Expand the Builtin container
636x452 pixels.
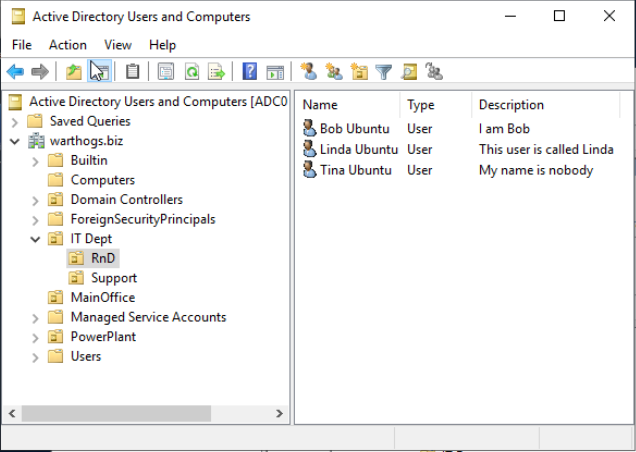pyautogui.click(x=35, y=161)
